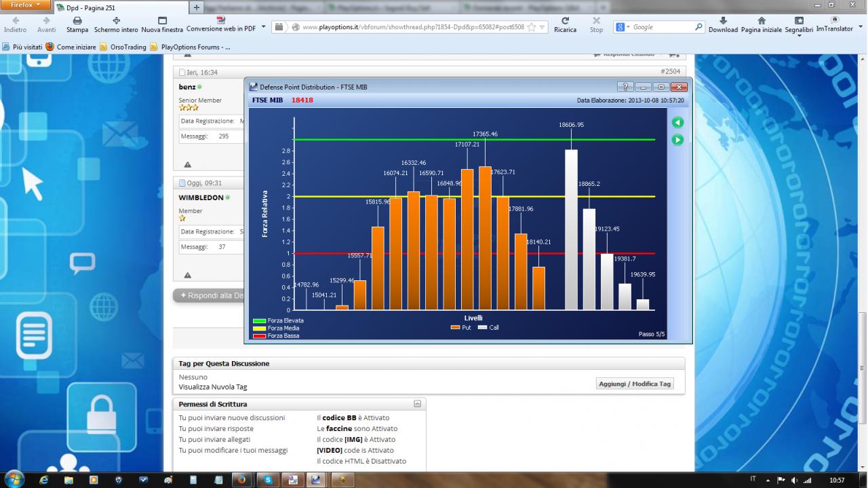Image resolution: width=868 pixels, height=488 pixels.
Task: Click the Forza Elevata green legend swatch
Action: coord(259,320)
